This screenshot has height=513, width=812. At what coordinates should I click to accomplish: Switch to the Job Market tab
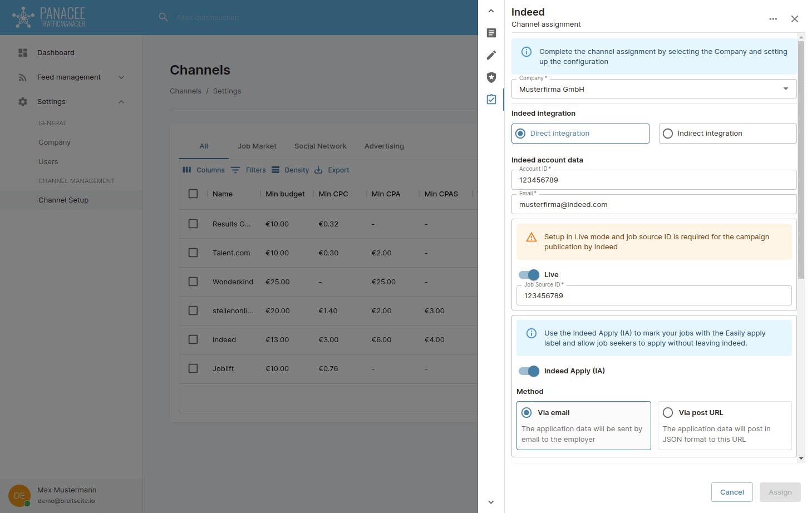click(257, 146)
